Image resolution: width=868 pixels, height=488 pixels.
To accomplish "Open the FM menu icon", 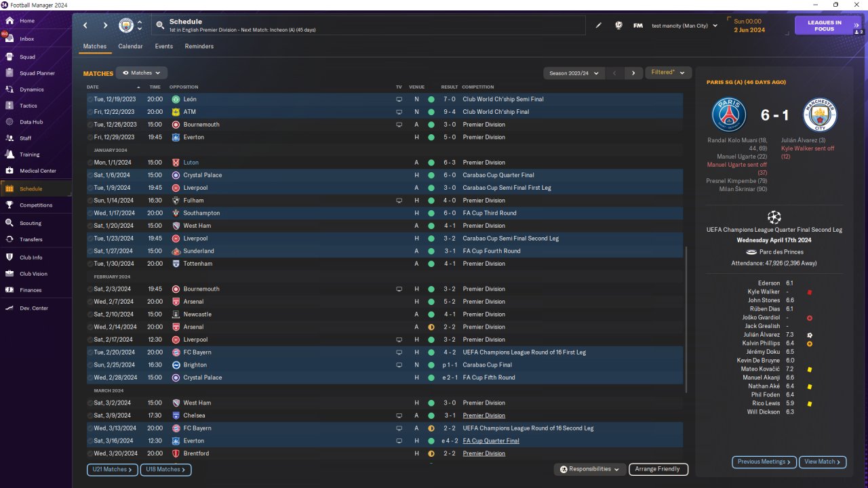I will pos(638,26).
